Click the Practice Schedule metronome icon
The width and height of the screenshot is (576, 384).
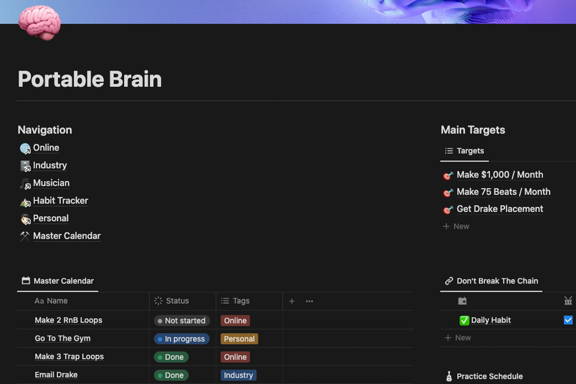pos(449,376)
